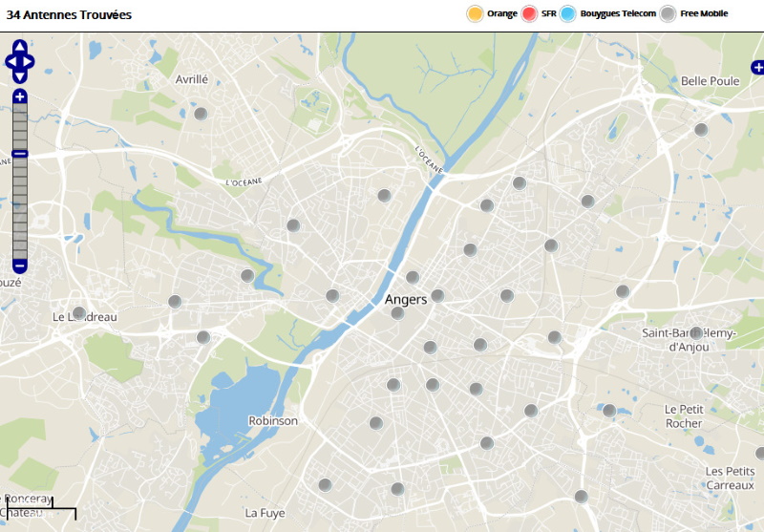764x532 pixels.
Task: Pan the map up with arrow
Action: point(20,46)
